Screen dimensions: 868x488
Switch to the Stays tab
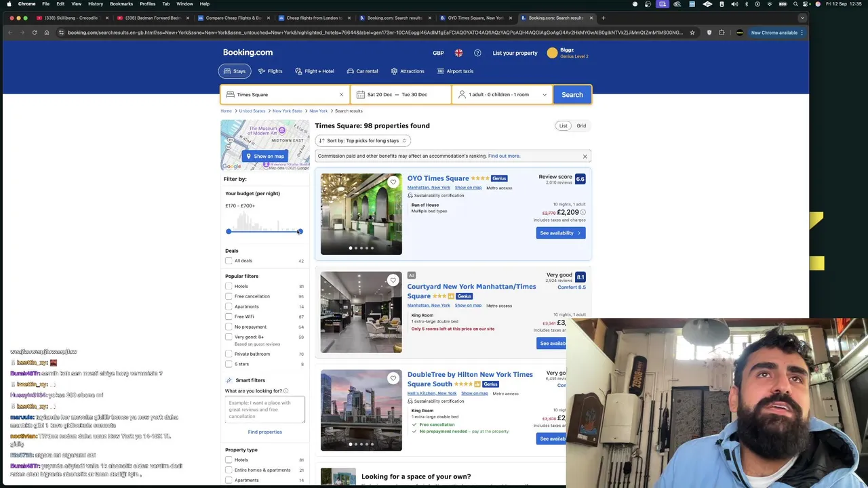pos(235,71)
